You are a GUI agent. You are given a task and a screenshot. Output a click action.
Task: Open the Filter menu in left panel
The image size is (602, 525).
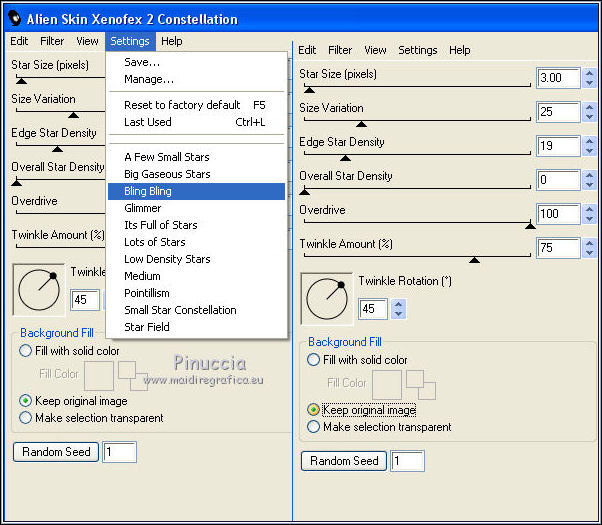pos(52,41)
